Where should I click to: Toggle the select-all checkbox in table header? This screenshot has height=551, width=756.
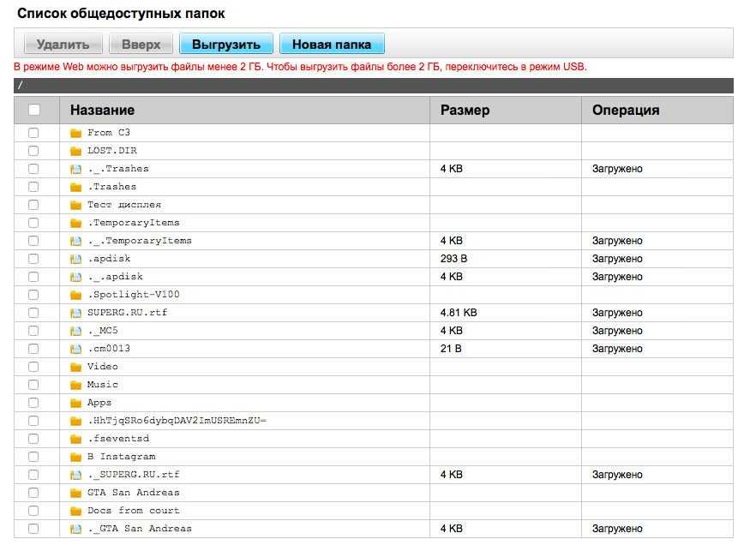point(34,110)
